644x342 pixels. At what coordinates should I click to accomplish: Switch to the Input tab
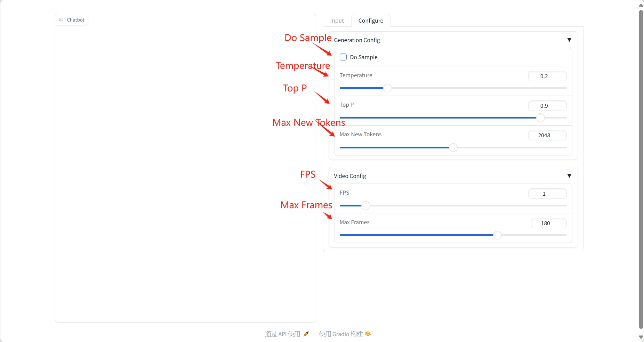click(337, 21)
